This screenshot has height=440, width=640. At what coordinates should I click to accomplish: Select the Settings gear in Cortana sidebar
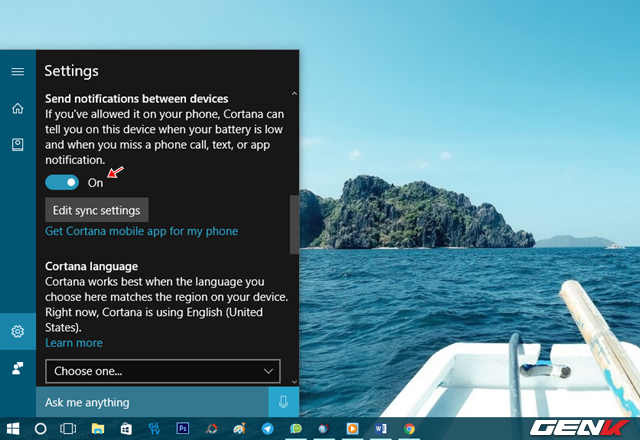point(18,331)
